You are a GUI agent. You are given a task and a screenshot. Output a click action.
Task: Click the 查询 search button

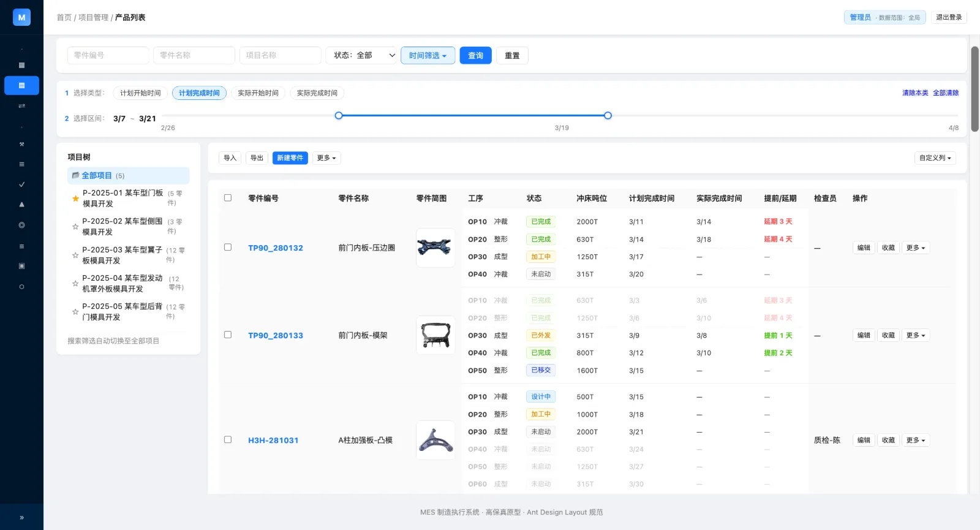coord(476,55)
